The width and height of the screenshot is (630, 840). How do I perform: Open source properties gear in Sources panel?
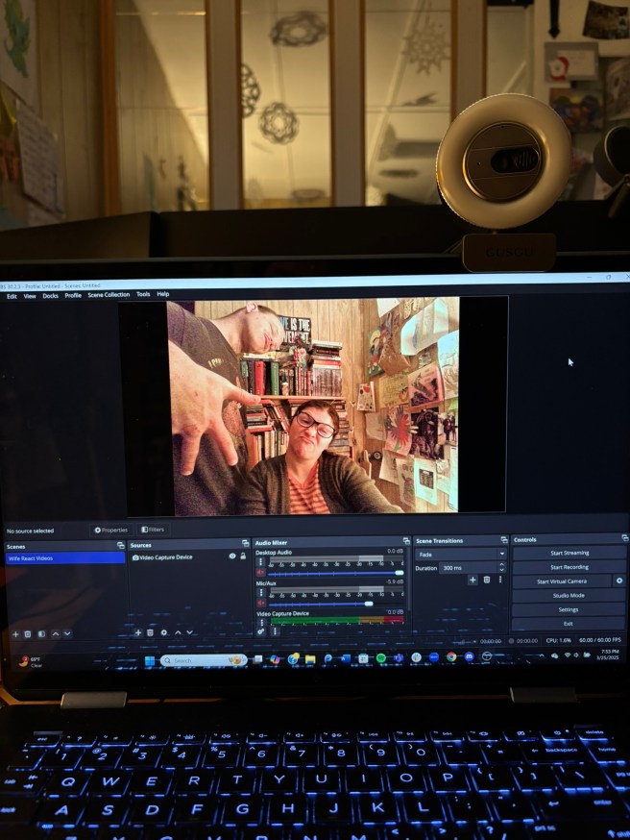click(164, 632)
